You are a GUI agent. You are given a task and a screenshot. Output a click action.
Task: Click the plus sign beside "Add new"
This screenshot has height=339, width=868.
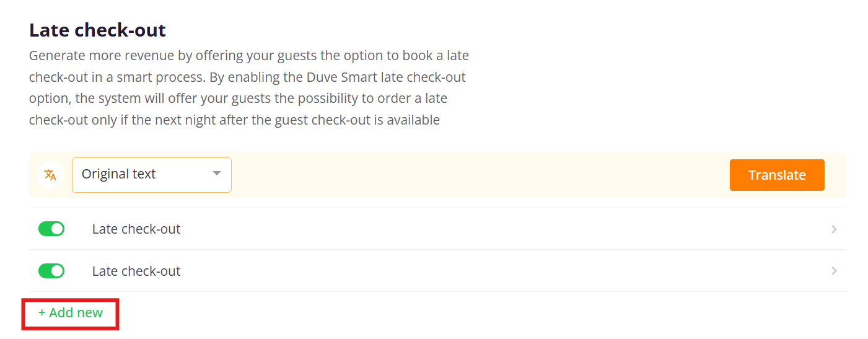pyautogui.click(x=42, y=313)
